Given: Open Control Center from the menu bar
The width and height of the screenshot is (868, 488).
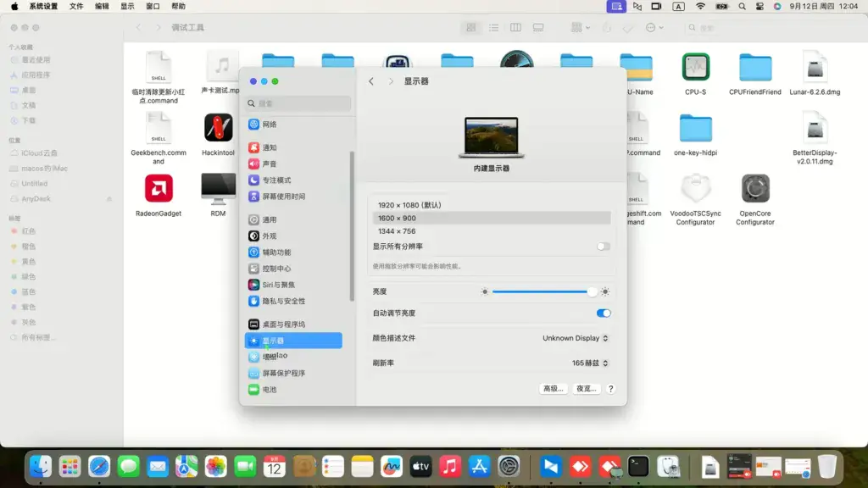Looking at the screenshot, I should (x=759, y=6).
